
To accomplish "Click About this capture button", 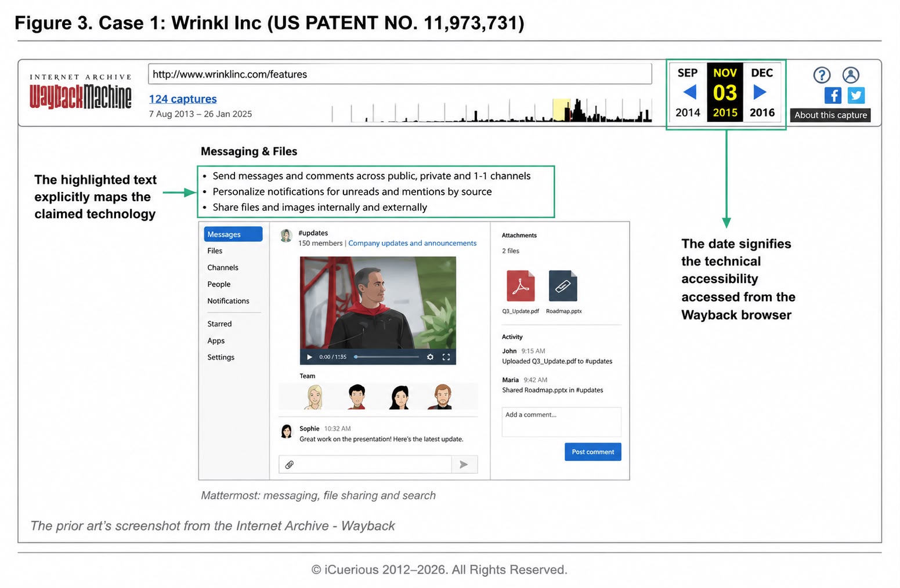I will click(830, 115).
